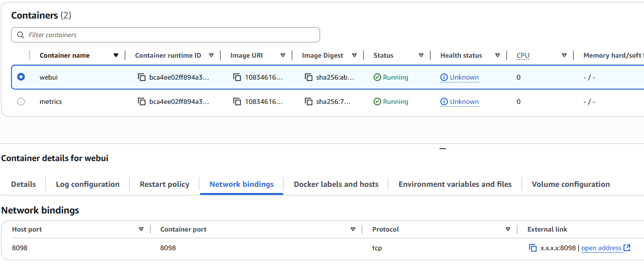The width and height of the screenshot is (644, 264).
Task: Copy the webui image digest
Action: pyautogui.click(x=309, y=77)
